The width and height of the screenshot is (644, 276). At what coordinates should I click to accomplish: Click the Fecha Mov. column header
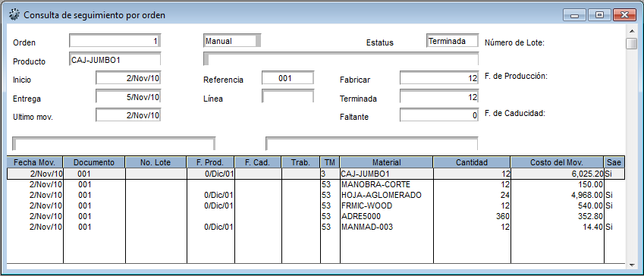(x=35, y=162)
